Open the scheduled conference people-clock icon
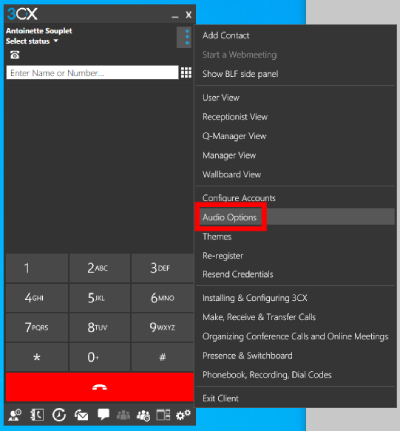Screen dimensions: 400x431 click(143, 415)
